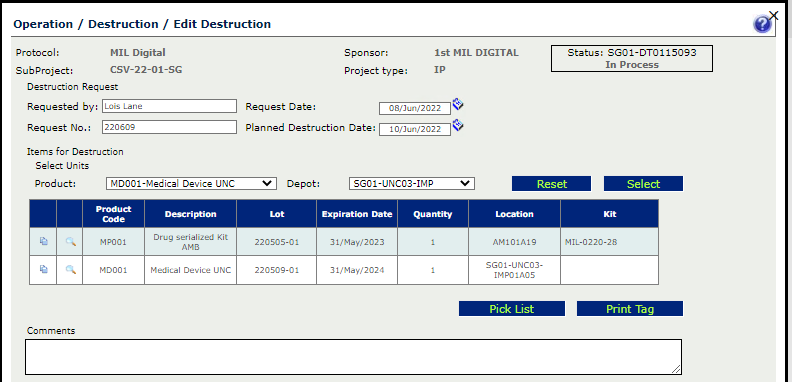Screen dimensions: 792x382
Task: Close the Edit Destruction dialog
Action: (773, 16)
